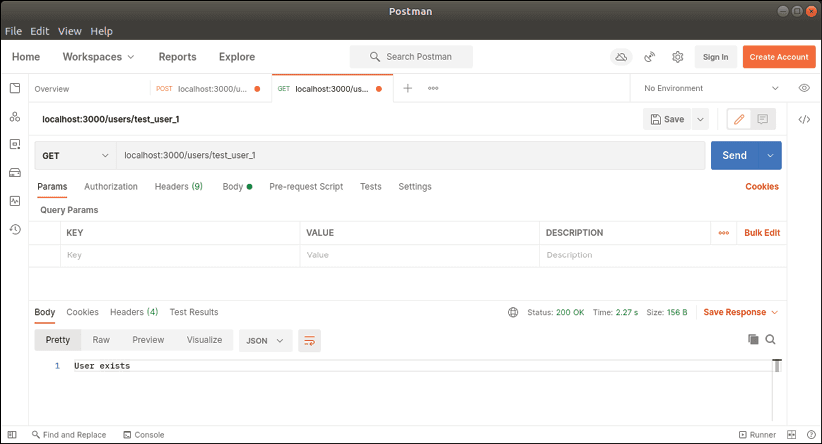The height and width of the screenshot is (444, 822).
Task: Open the No Environment dropdown
Action: (711, 88)
